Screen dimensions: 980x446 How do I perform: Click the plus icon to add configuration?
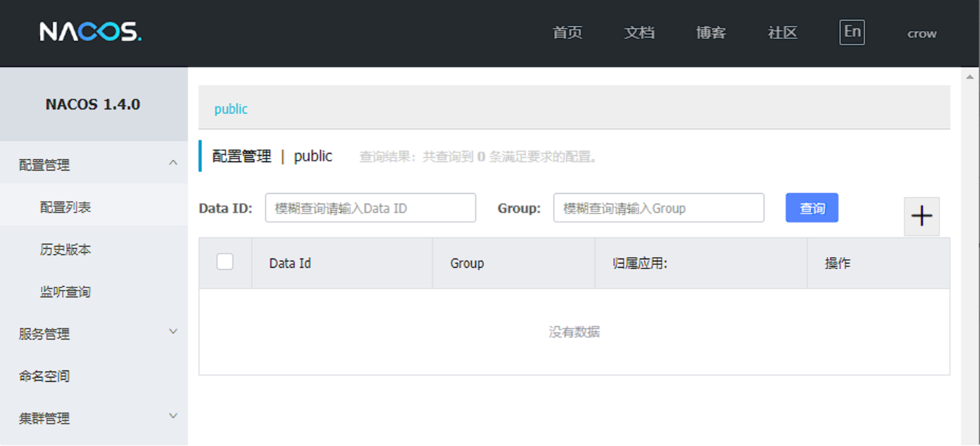point(922,216)
